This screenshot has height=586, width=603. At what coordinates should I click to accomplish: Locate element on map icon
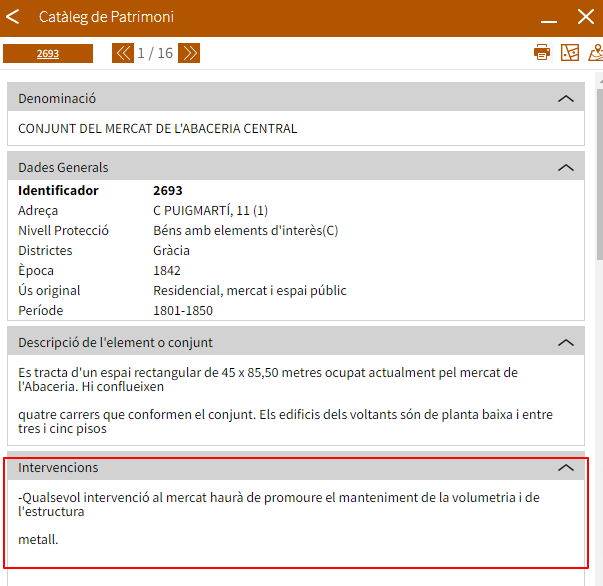pyautogui.click(x=596, y=52)
